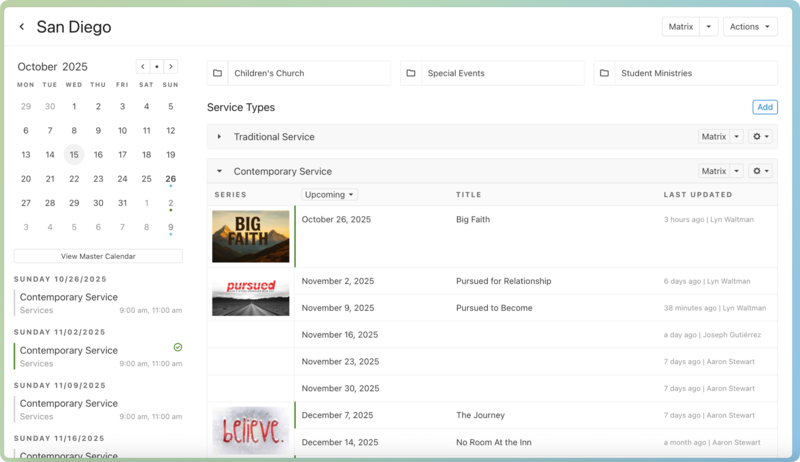Click green check on 11/02 Contemporary Service
The image size is (800, 462).
tap(177, 347)
